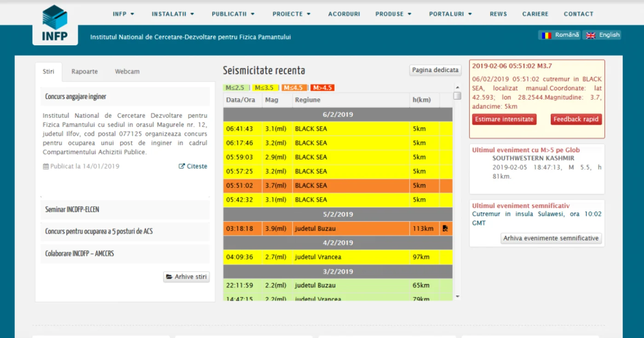Expand Concurs pentru ocuparea a 5 posturi de ACS
The image size is (644, 338).
[x=125, y=232]
